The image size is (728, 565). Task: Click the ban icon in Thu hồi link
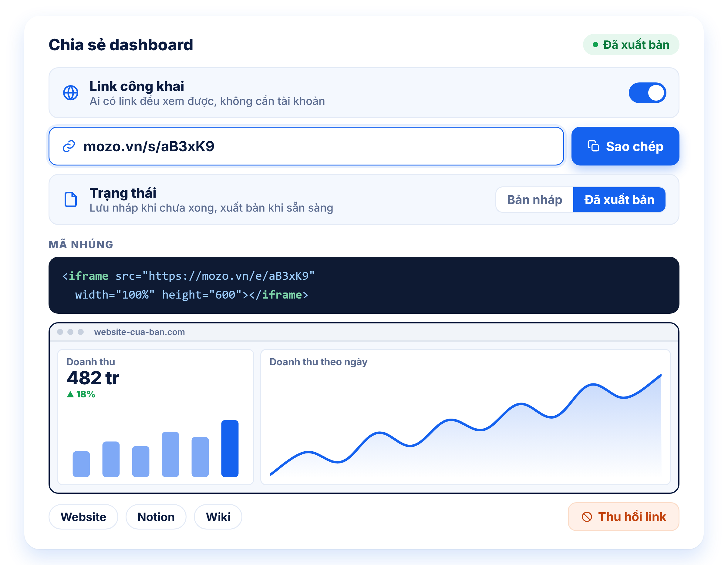pyautogui.click(x=587, y=517)
